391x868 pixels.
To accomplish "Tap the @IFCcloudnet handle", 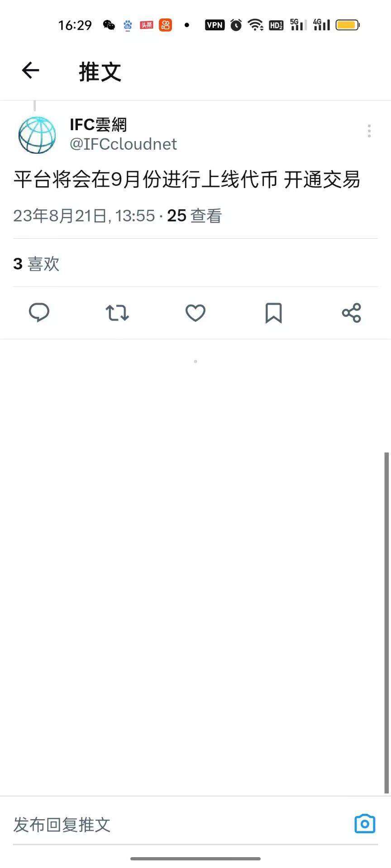I will pos(123,144).
